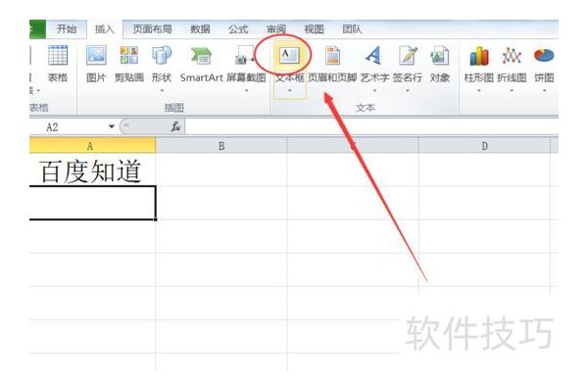Expand the Shapes (形状) dropdown arrow
Viewport: 588px width, 392px height.
162,91
